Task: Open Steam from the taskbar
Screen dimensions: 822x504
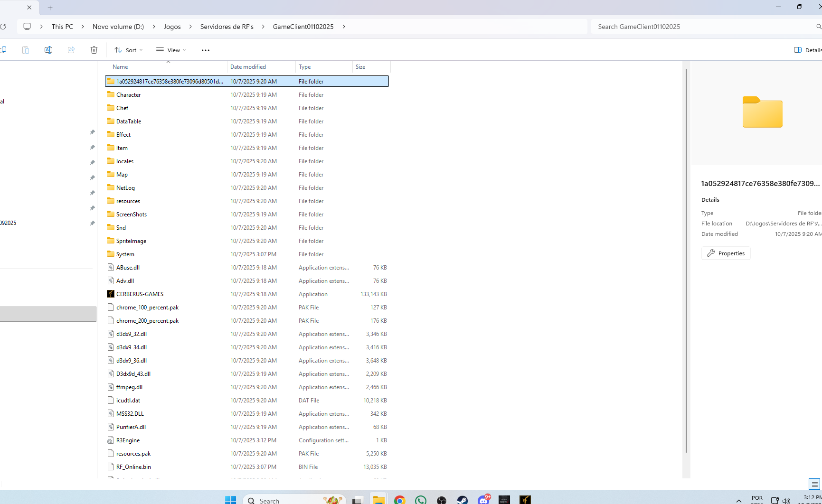Action: point(462,500)
